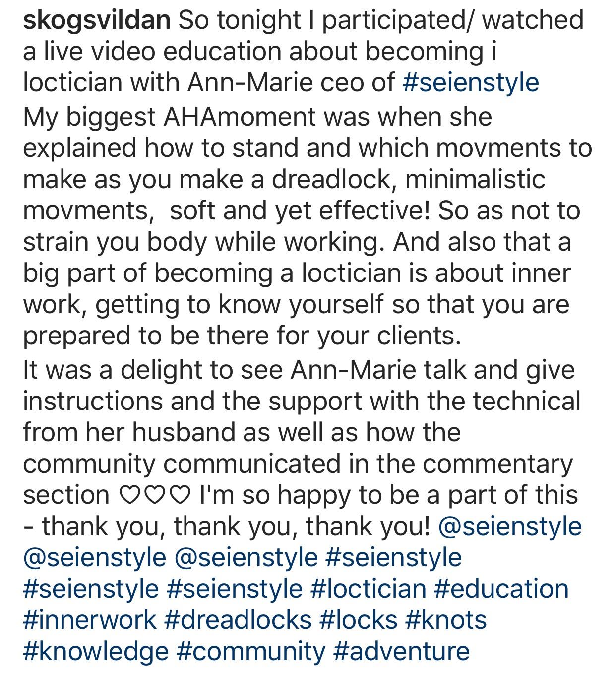The height and width of the screenshot is (677, 616).
Task: Tap the #seienstyle hashtag just before #loctician
Action: pyautogui.click(x=235, y=589)
